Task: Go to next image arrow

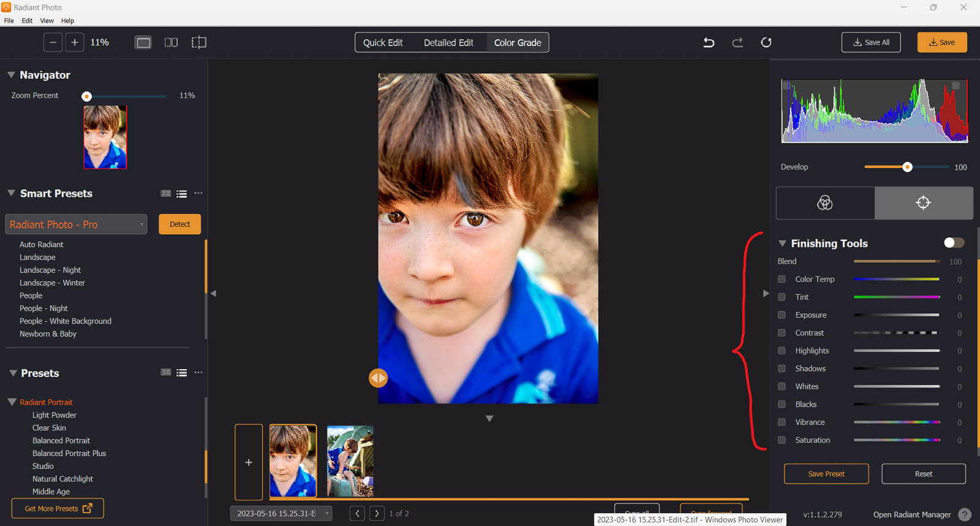Action: tap(377, 514)
